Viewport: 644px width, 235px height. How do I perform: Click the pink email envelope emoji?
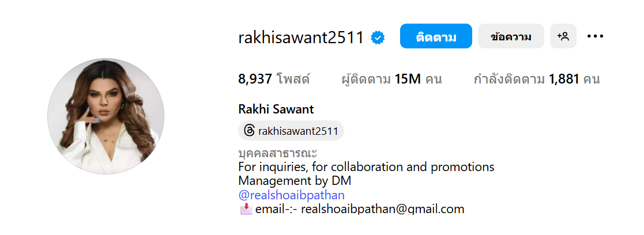click(246, 209)
